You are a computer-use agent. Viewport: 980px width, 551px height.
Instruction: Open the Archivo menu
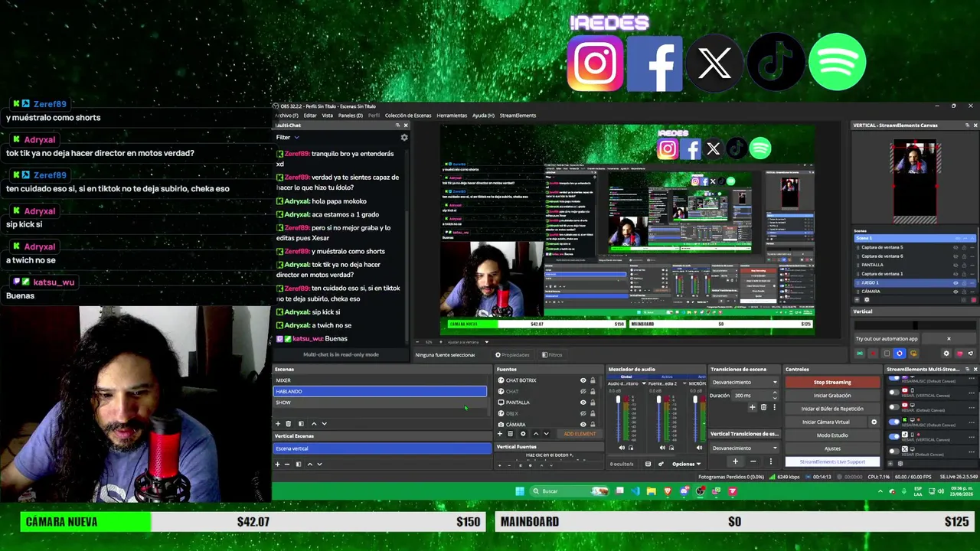click(x=286, y=116)
